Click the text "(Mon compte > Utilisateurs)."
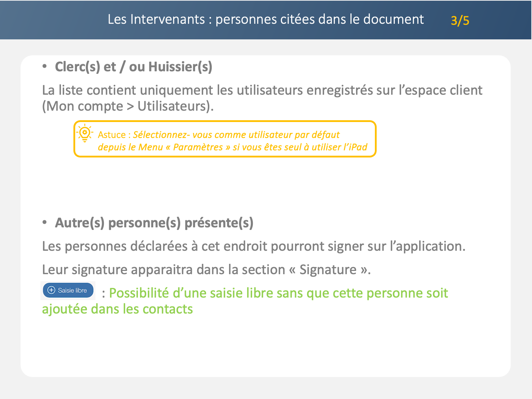Screen dimensions: 532x399 [128, 106]
